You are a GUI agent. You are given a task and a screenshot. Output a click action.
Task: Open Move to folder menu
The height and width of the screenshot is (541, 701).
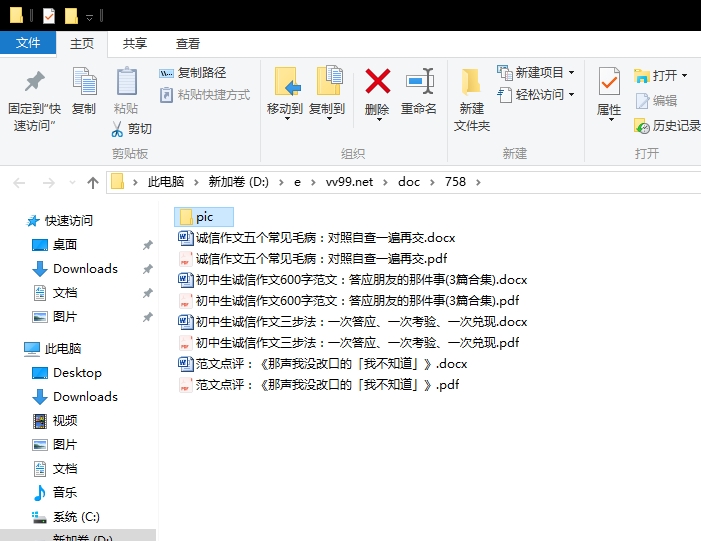tap(285, 93)
